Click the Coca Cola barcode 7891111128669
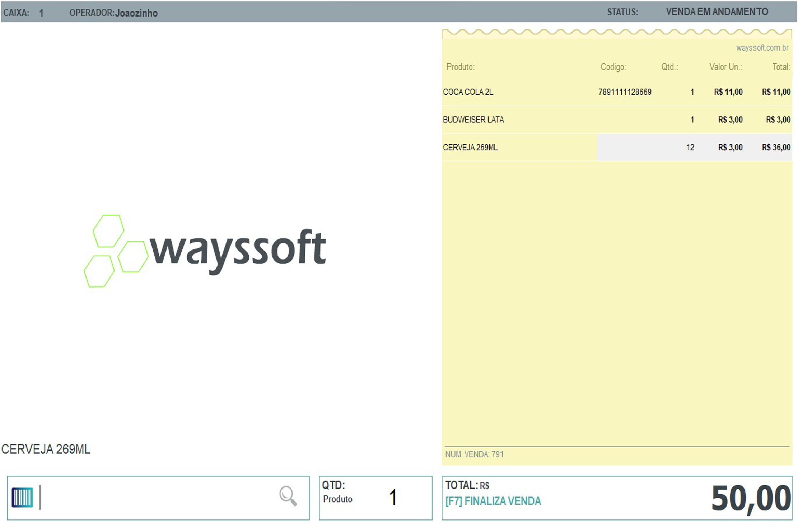The image size is (798, 532). tap(625, 92)
